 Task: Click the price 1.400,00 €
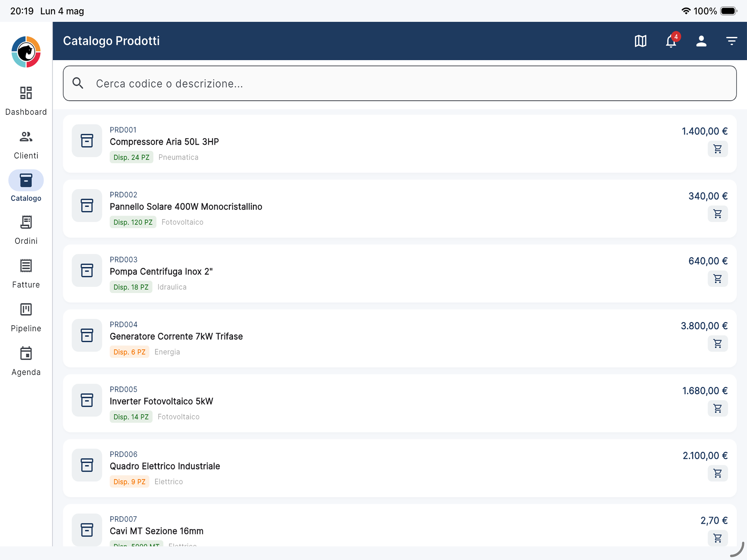[x=704, y=132]
